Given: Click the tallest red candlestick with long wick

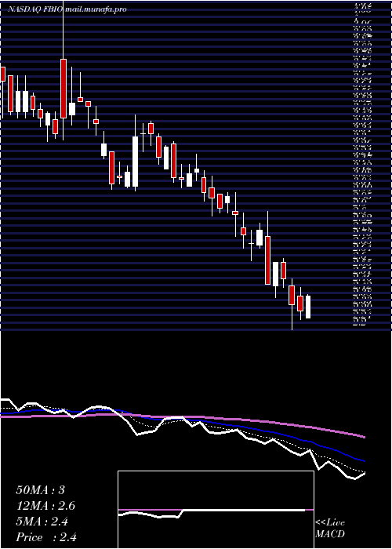Looking at the screenshot, I should [x=64, y=88].
